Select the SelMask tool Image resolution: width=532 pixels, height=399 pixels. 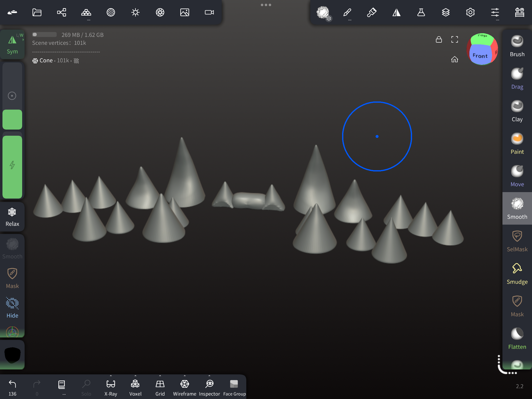point(517,241)
